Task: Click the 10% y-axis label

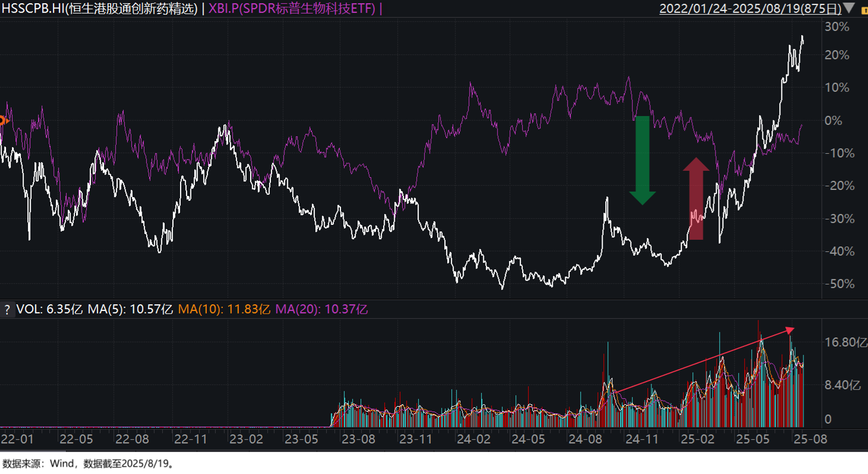Action: [x=837, y=88]
